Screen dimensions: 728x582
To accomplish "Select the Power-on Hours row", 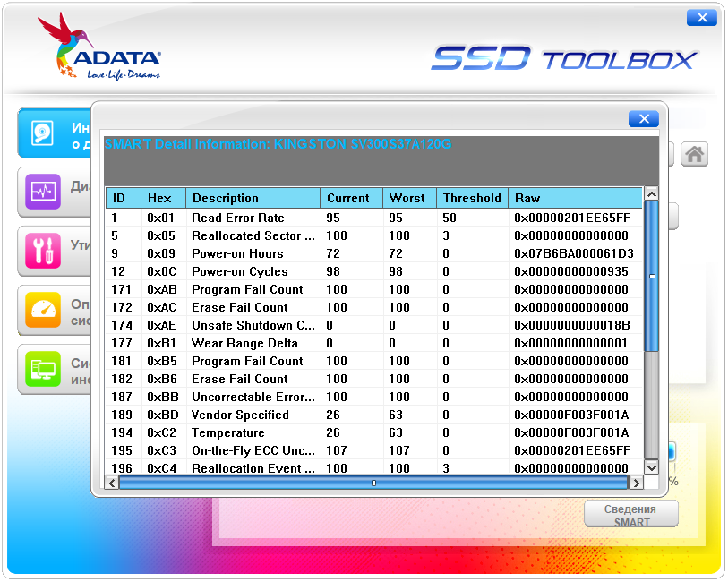I will click(x=374, y=254).
